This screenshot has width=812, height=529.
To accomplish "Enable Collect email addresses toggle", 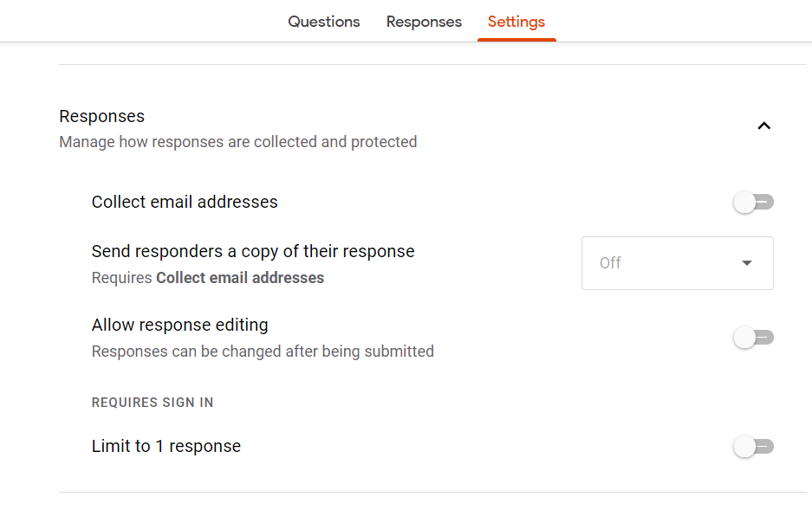I will point(753,202).
